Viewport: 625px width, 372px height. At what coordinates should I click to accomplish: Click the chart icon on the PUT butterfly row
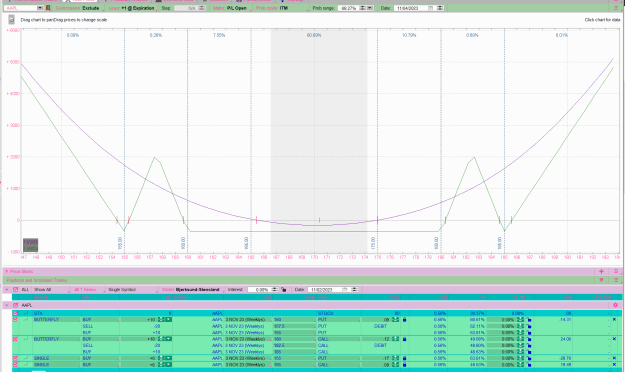[x=26, y=319]
